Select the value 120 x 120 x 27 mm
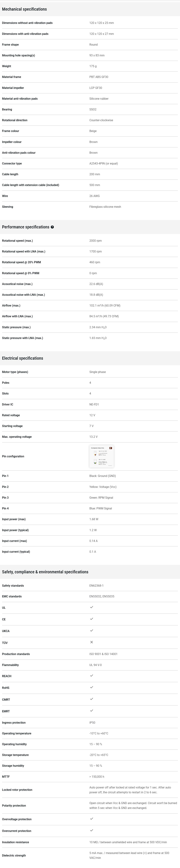The image size is (180, 868). (x=102, y=34)
